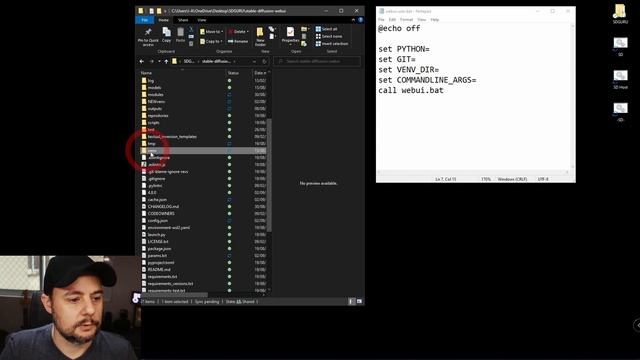The width and height of the screenshot is (640, 360).
Task: Select the highlighted venv folder row
Action: point(204,151)
